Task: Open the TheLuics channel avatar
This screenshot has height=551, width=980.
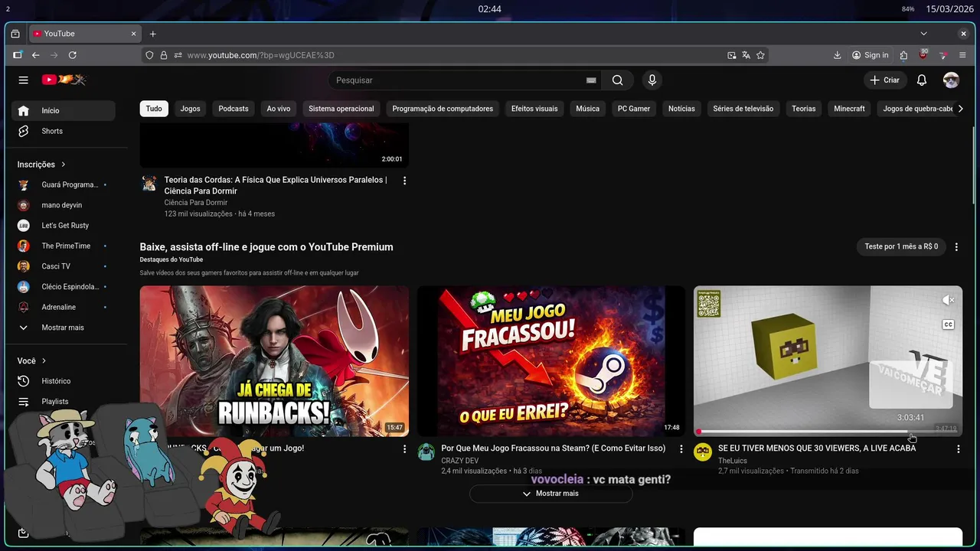Action: (703, 452)
